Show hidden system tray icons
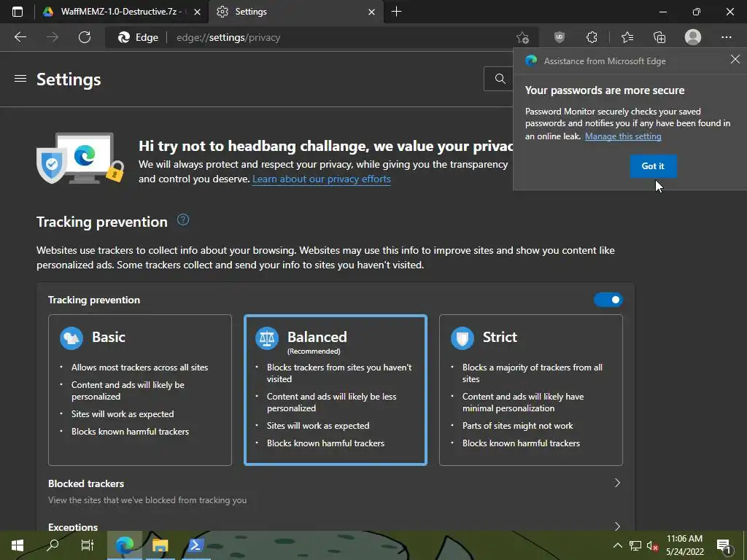The image size is (747, 560). (x=617, y=545)
